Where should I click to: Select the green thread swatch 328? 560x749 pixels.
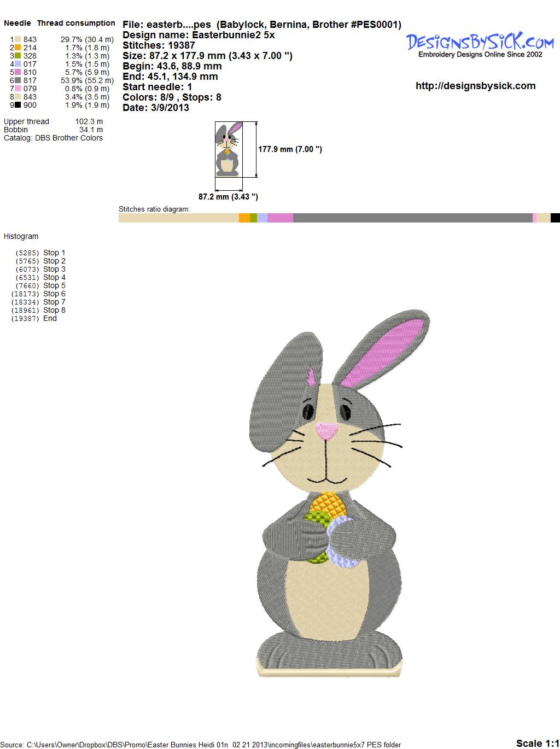tap(18, 56)
